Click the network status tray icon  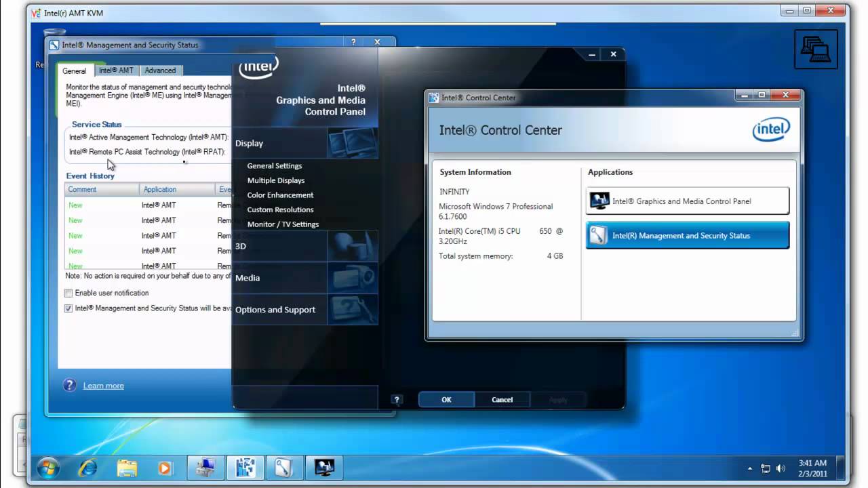pyautogui.click(x=766, y=468)
